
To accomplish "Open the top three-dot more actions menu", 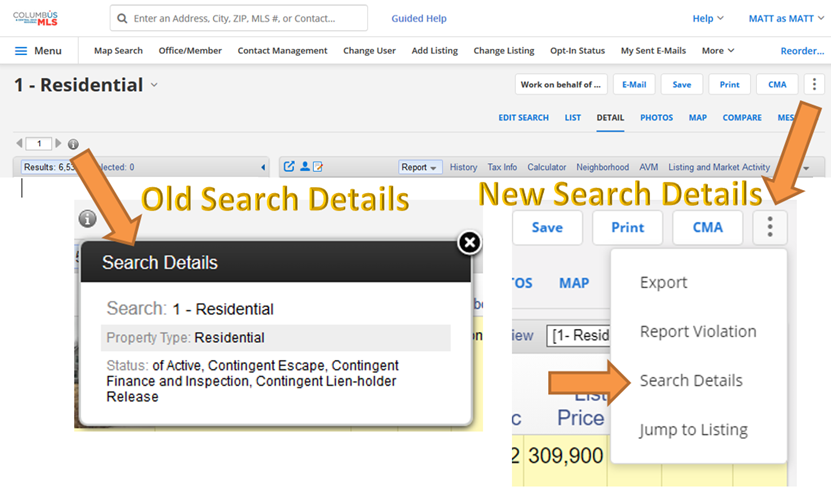I will pos(813,85).
